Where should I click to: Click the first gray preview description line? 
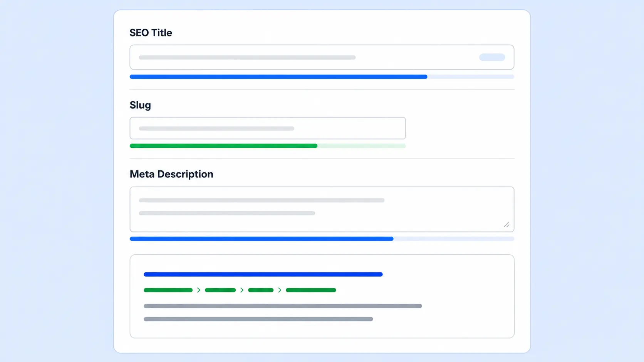click(283, 306)
